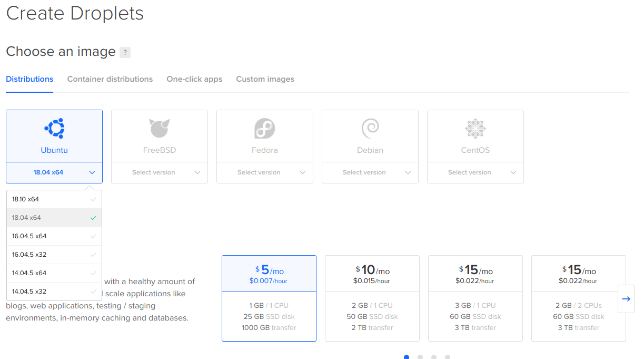Choose 14.04.5 x32 from the version list
This screenshot has width=644, height=359.
[54, 292]
